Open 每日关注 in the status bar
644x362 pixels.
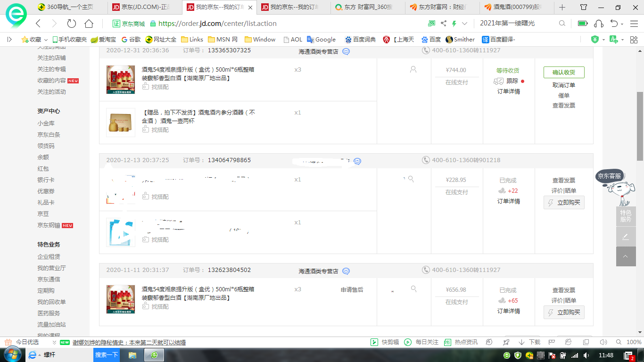pyautogui.click(x=421, y=342)
